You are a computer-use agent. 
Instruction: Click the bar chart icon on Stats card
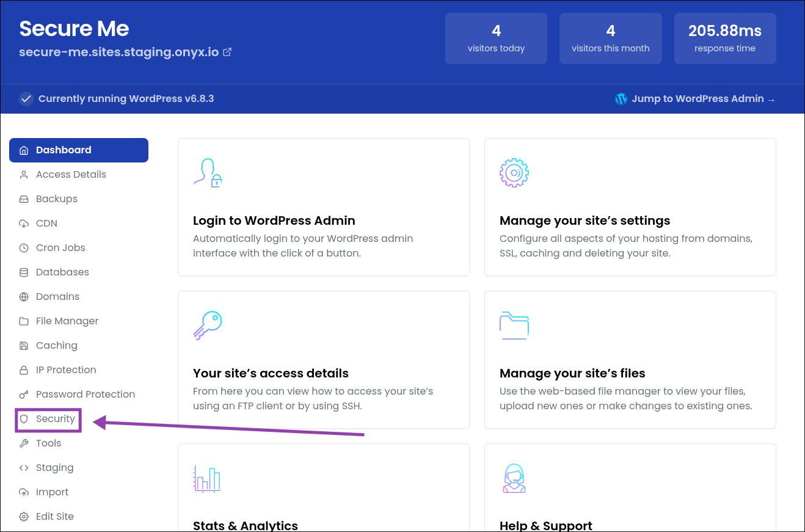(207, 478)
